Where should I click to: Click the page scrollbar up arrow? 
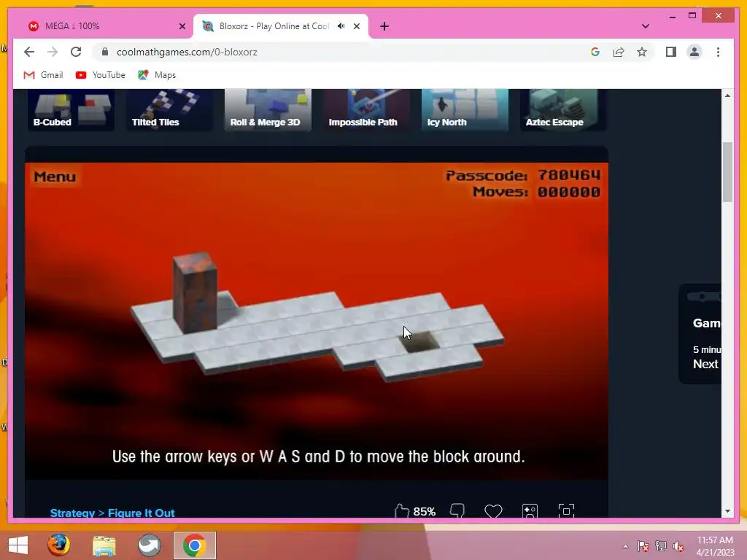(x=727, y=96)
